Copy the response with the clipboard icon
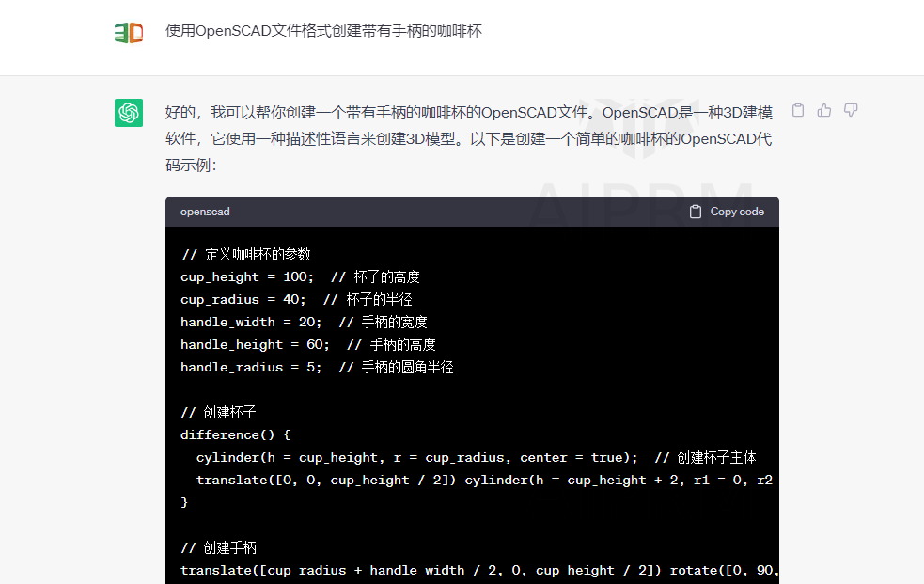The height and width of the screenshot is (584, 924). [798, 110]
